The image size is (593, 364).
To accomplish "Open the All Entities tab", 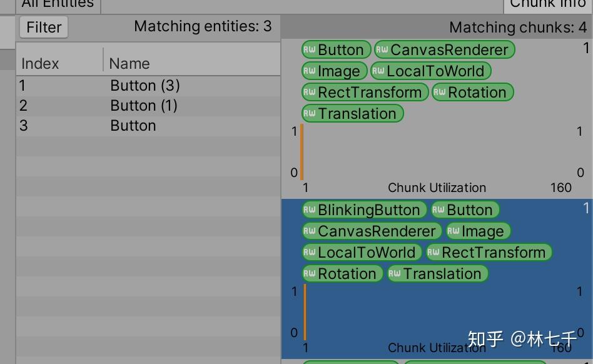I will 58,4.
